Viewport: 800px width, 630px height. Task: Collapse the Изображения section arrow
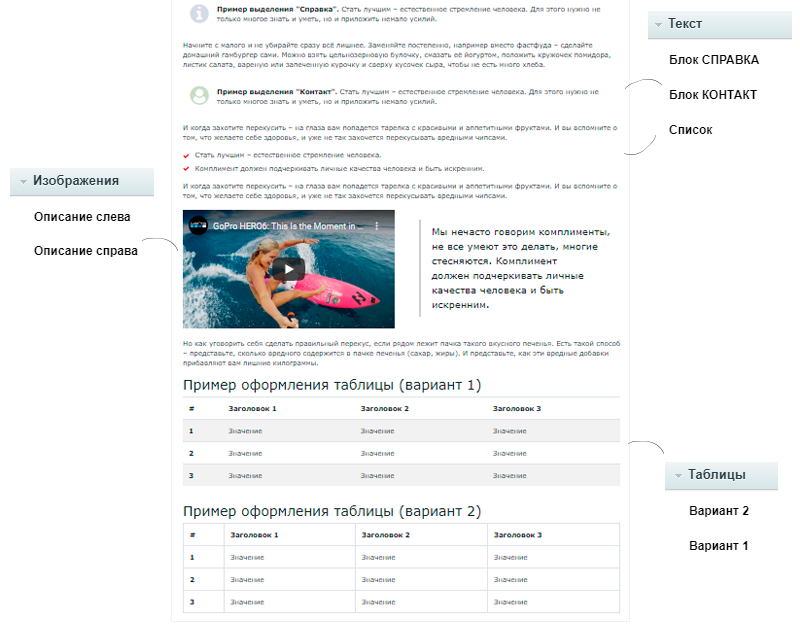(23, 182)
